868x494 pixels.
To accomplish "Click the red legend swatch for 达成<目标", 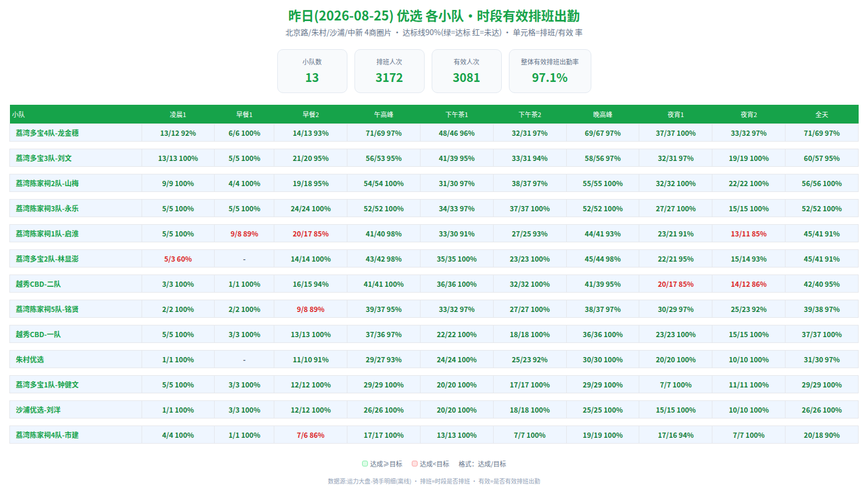I will click(x=415, y=464).
